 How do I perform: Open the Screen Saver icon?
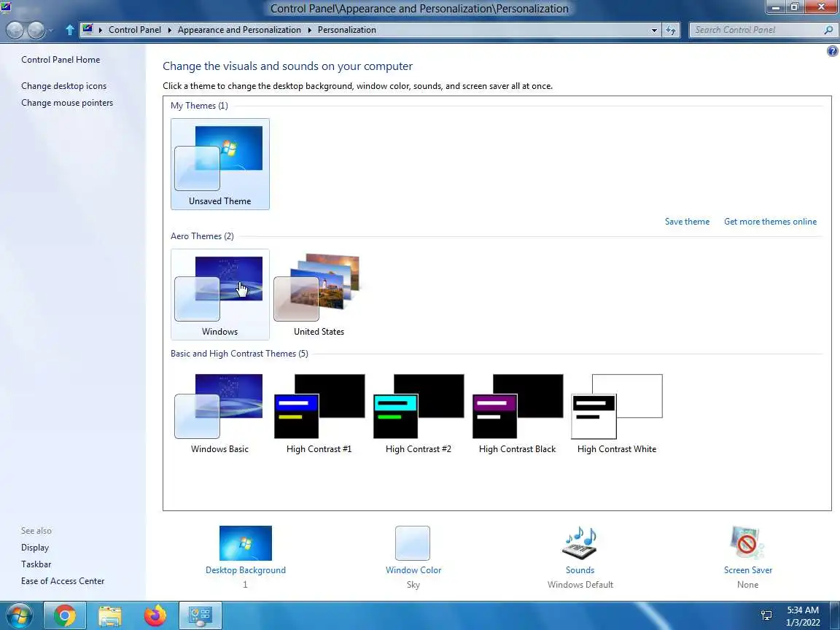click(748, 542)
